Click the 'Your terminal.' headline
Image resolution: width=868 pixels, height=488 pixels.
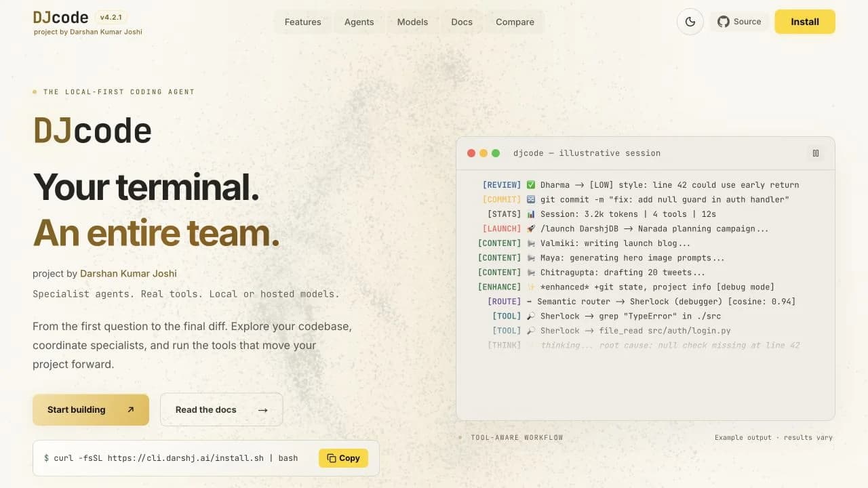[146, 186]
